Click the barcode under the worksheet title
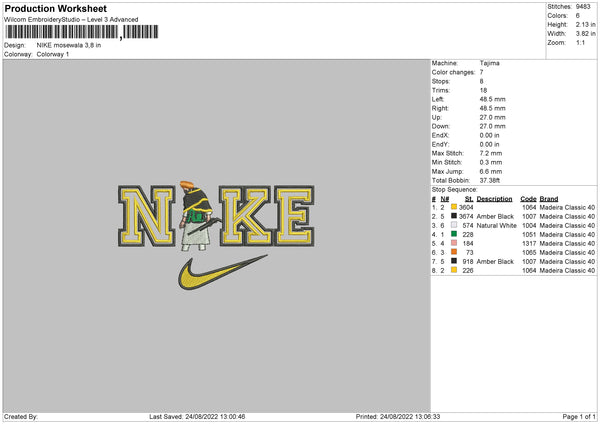 click(82, 32)
